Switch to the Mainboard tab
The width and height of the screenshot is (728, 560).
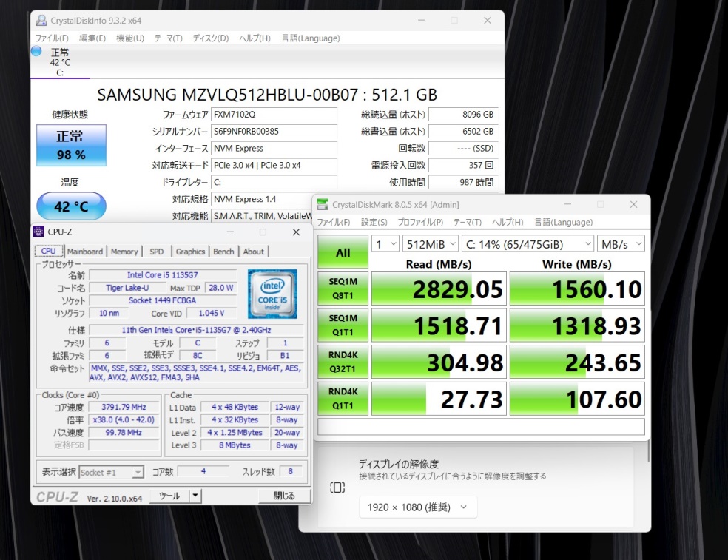(85, 252)
